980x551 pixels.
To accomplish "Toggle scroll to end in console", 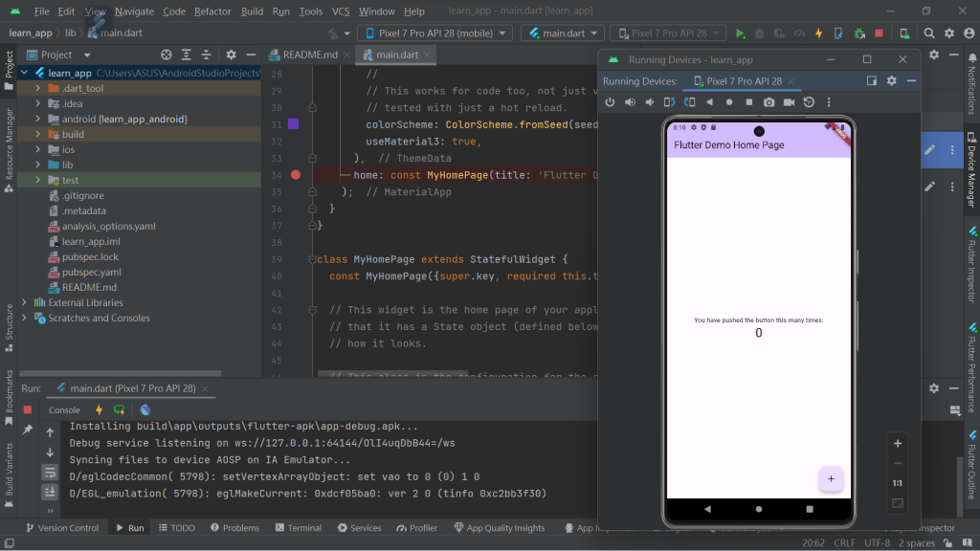I will 50,492.
